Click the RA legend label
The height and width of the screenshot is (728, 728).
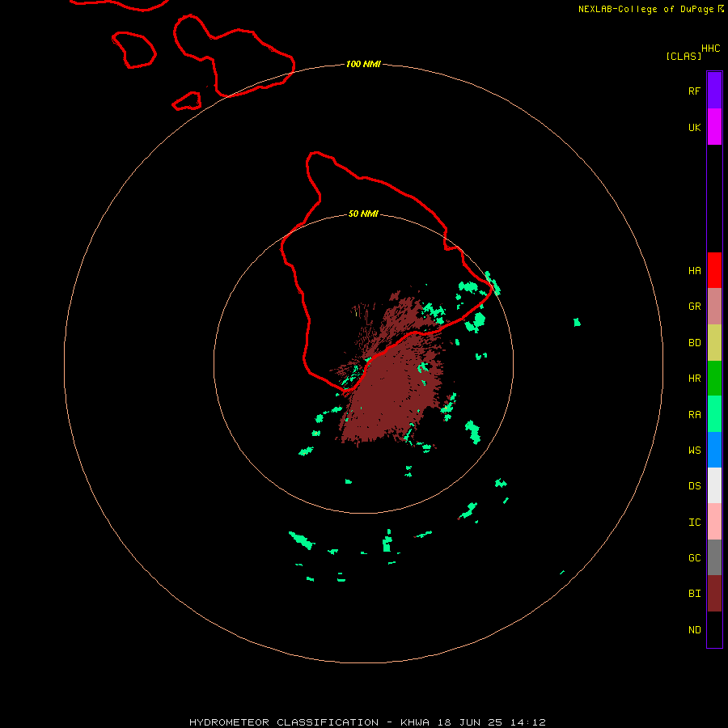coord(694,415)
